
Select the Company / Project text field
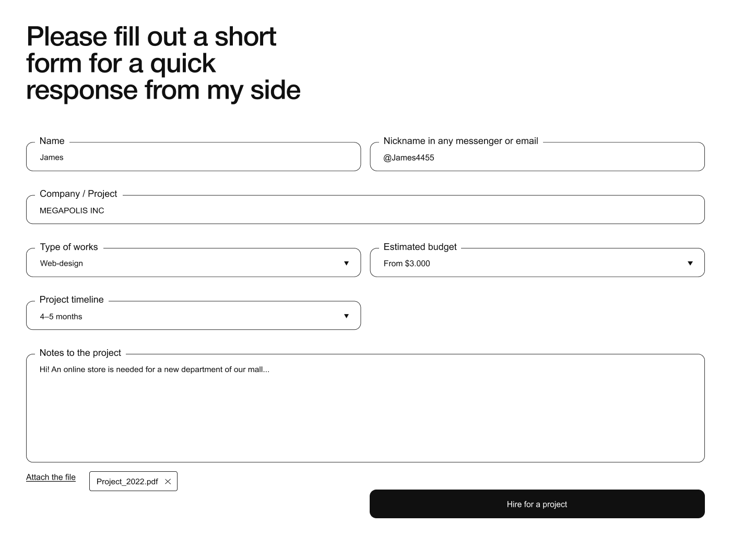click(365, 210)
